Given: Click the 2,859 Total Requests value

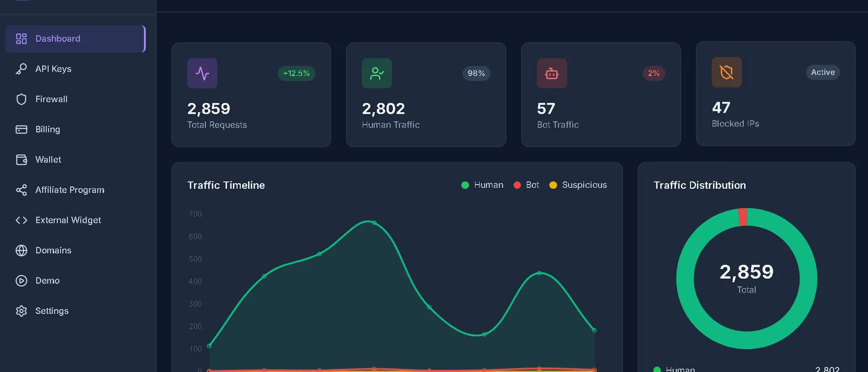Looking at the screenshot, I should [209, 109].
